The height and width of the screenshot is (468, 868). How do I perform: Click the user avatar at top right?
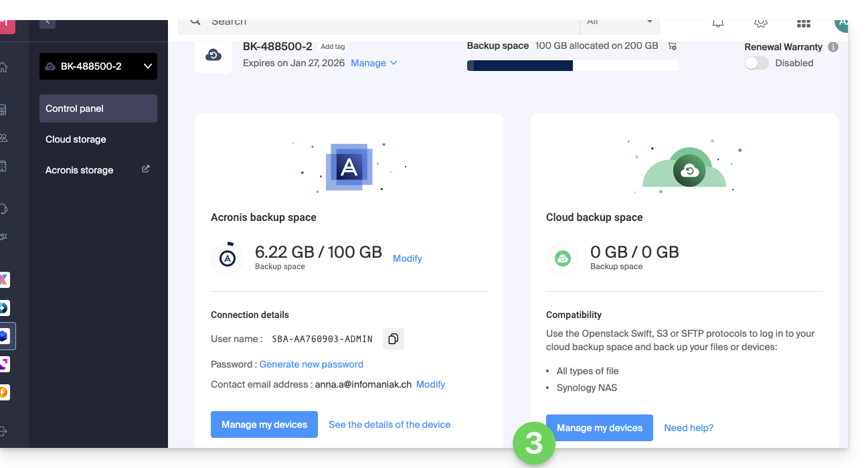click(841, 25)
